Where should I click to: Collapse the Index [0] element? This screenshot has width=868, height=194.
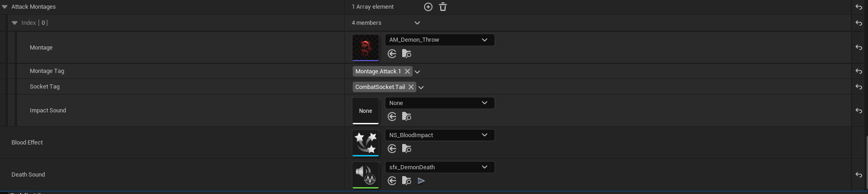point(15,23)
